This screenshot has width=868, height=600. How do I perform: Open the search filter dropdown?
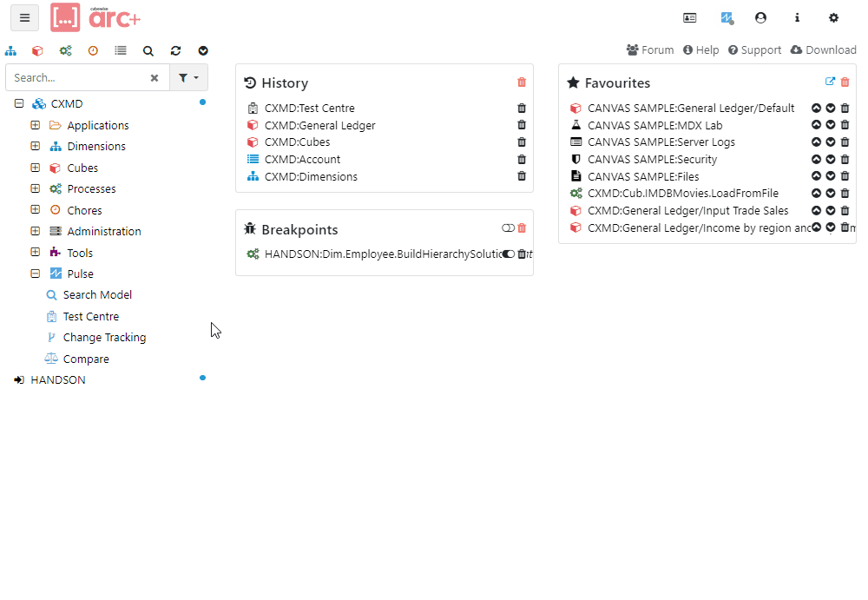tap(188, 77)
